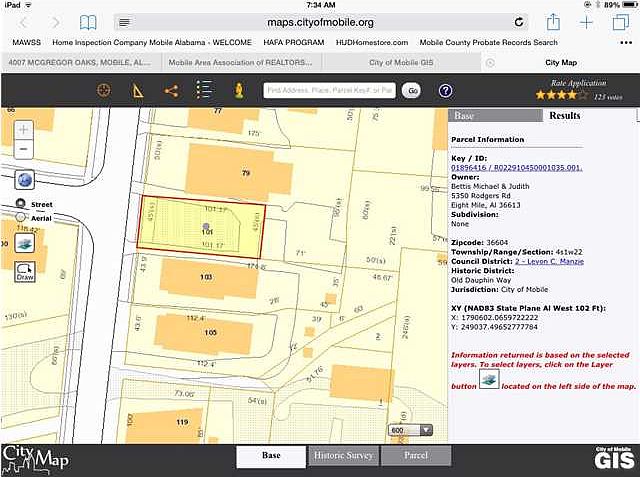
Task: Reload the page with refresh icon
Action: (x=519, y=22)
